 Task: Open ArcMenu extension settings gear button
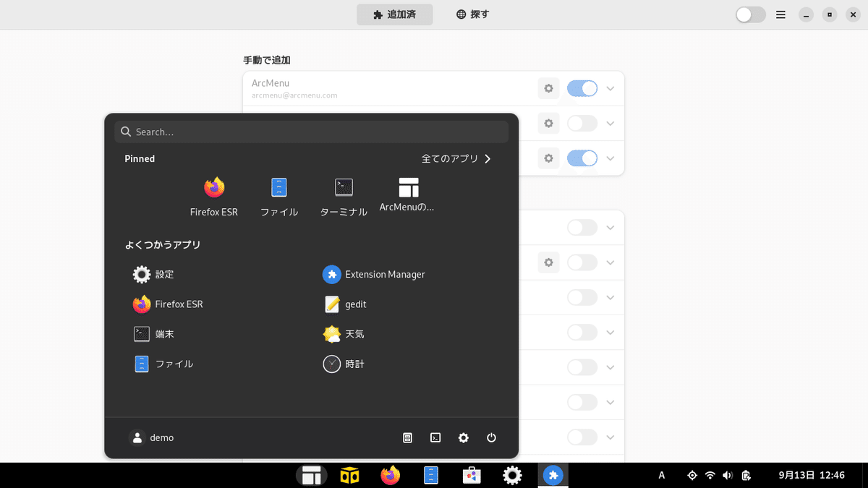pyautogui.click(x=549, y=88)
